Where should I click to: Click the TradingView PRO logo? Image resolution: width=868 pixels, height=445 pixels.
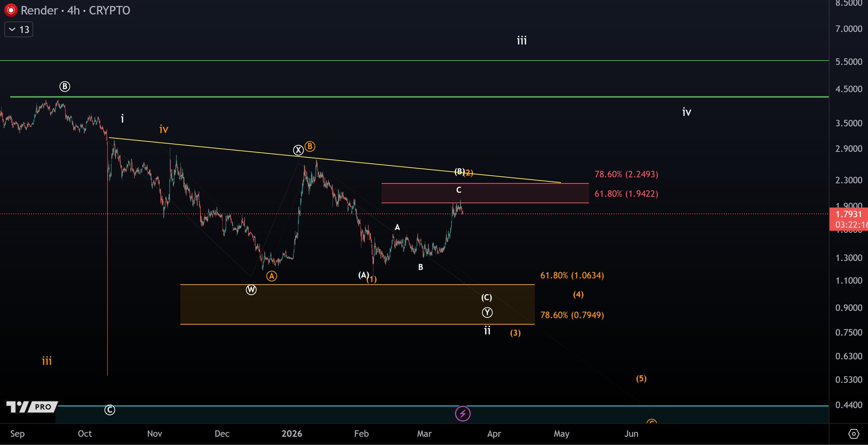coord(32,407)
